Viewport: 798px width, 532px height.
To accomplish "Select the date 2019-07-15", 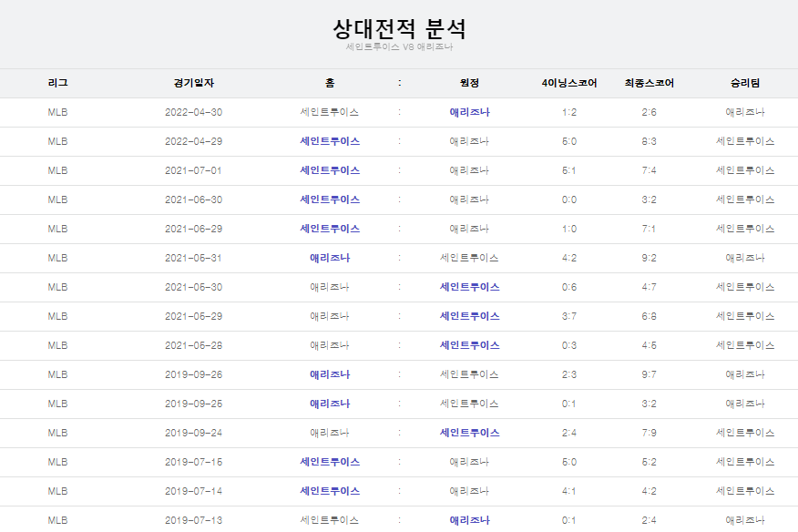I will coord(193,462).
